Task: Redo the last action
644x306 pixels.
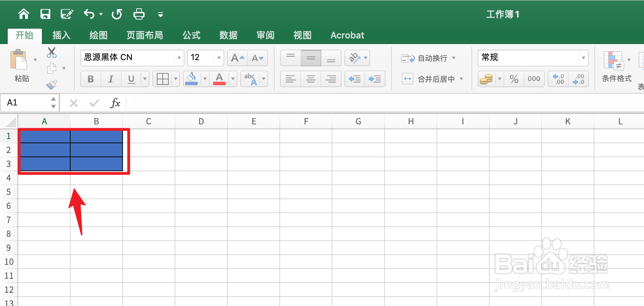Action: (x=117, y=14)
